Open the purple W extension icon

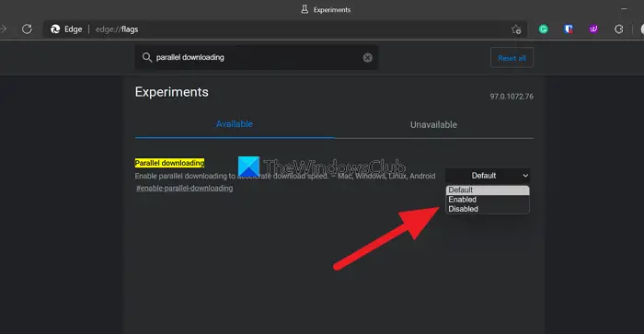pos(593,29)
